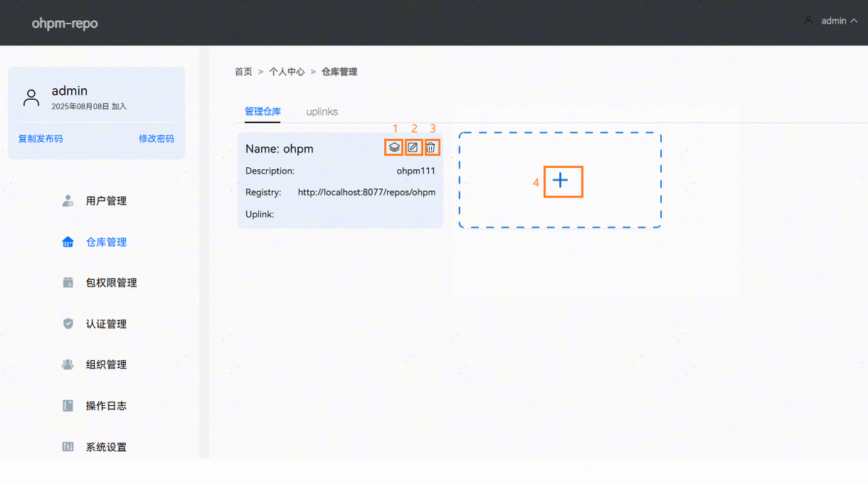Switch to the uplinks tab
This screenshot has height=484, width=868.
click(x=322, y=112)
